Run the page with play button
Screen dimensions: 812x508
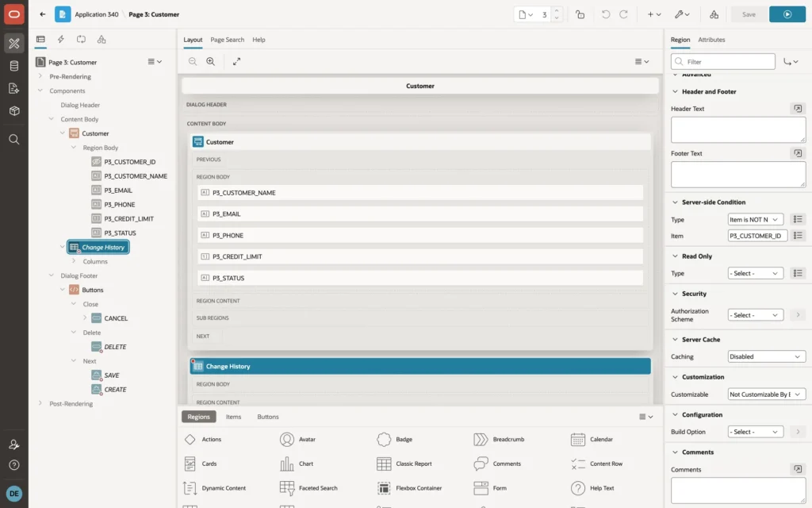pos(787,14)
